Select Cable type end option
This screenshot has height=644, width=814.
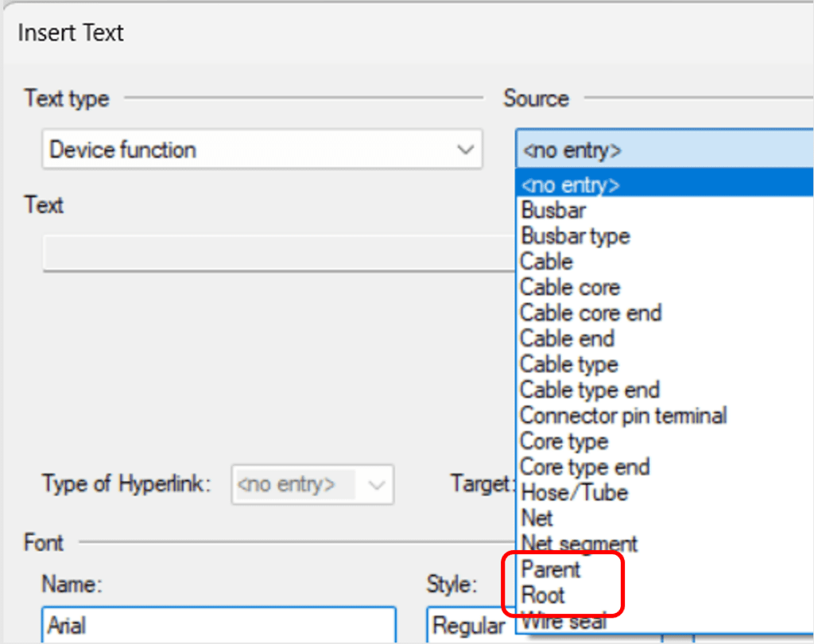click(589, 390)
